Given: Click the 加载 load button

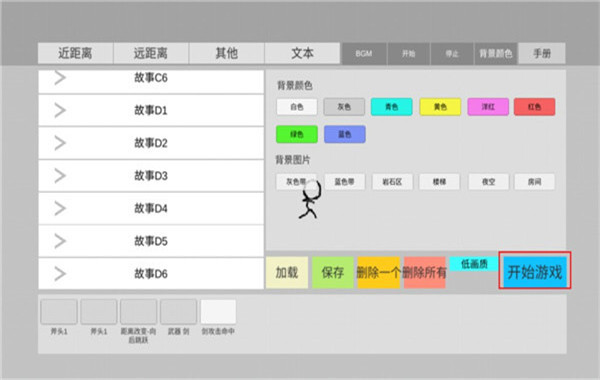Looking at the screenshot, I should pos(287,272).
